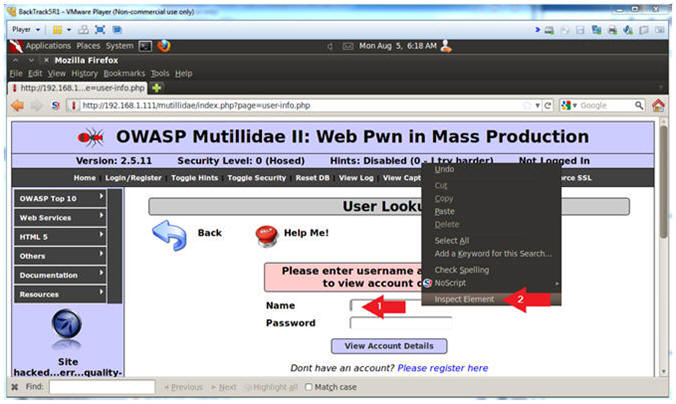Viewport: 676px width, 404px height.
Task: Open the Places menu in the top panel
Action: coord(88,46)
